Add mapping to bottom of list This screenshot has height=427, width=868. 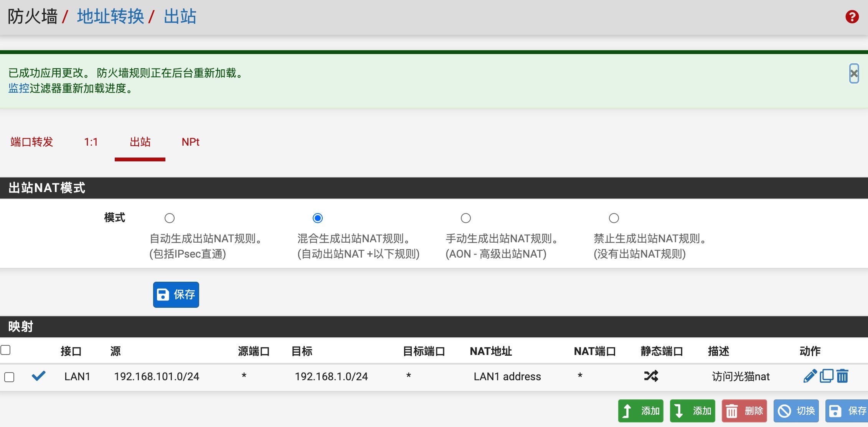click(x=692, y=411)
